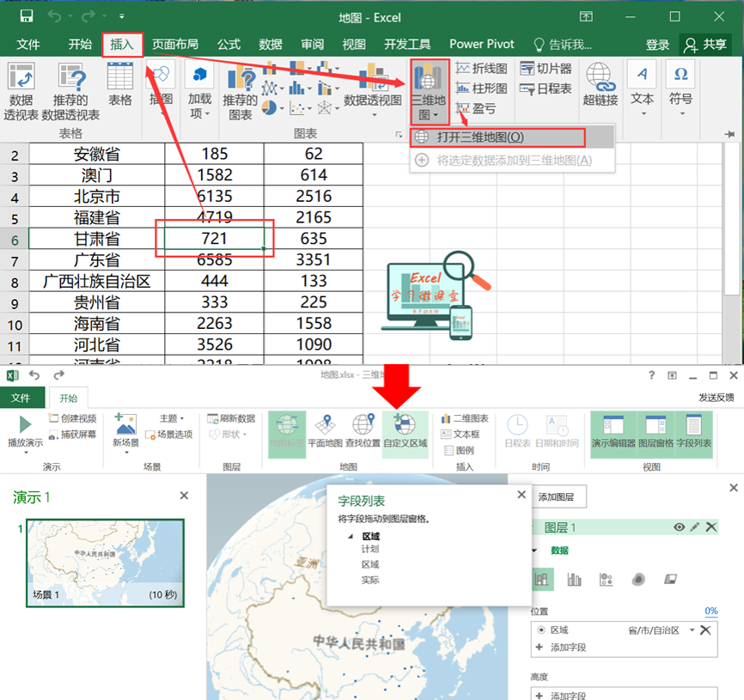Select the stacked column visualization in layer pane
Viewport: 744px width, 700px height.
pos(541,579)
